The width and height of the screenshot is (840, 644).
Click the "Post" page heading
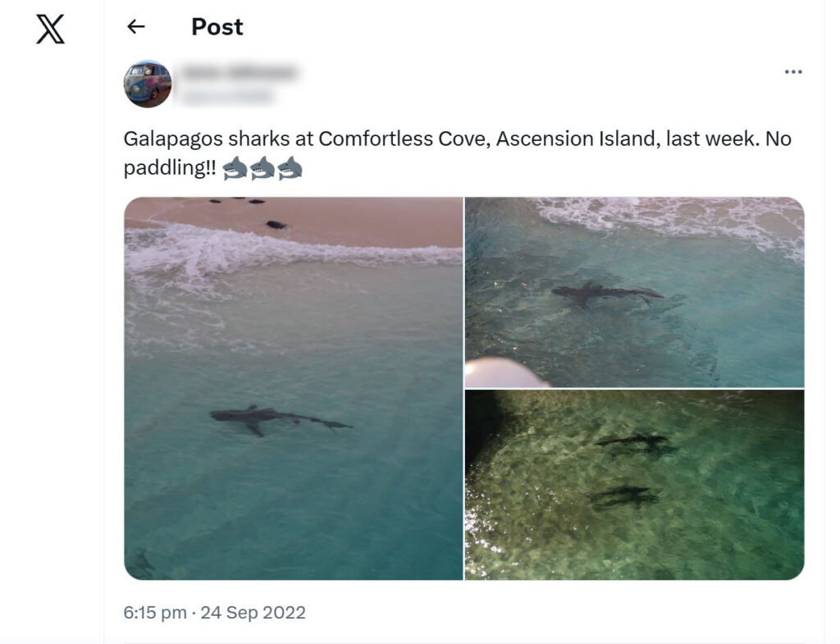coord(217,27)
